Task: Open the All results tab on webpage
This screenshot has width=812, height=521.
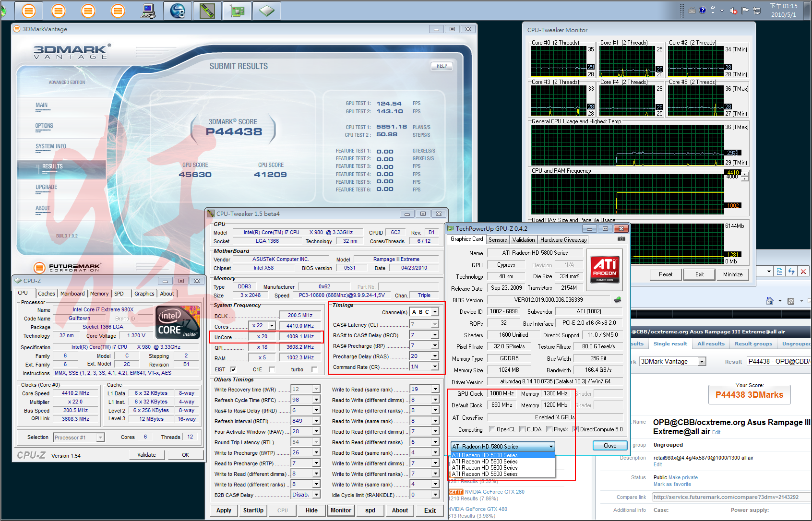Action: point(711,343)
